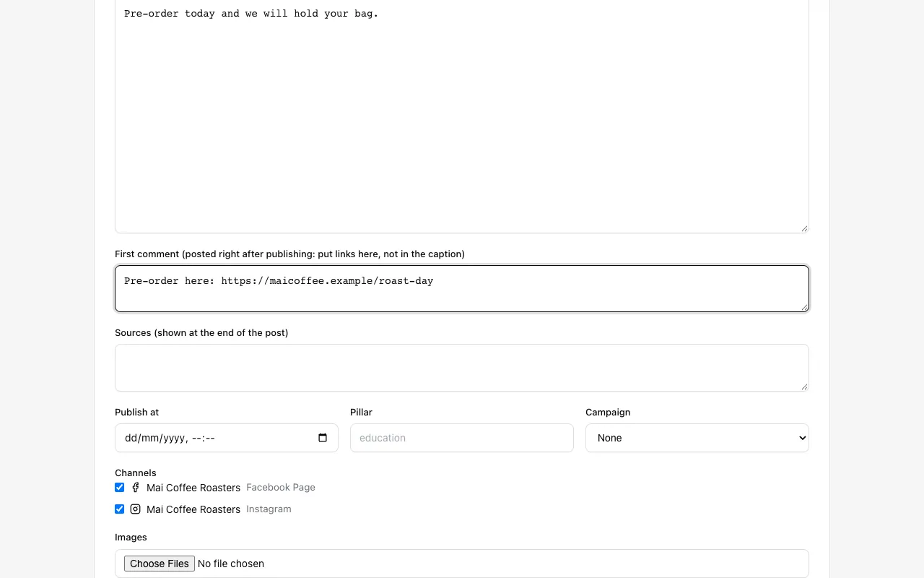The width and height of the screenshot is (924, 578).
Task: Click into the Sources text area
Action: pos(462,368)
